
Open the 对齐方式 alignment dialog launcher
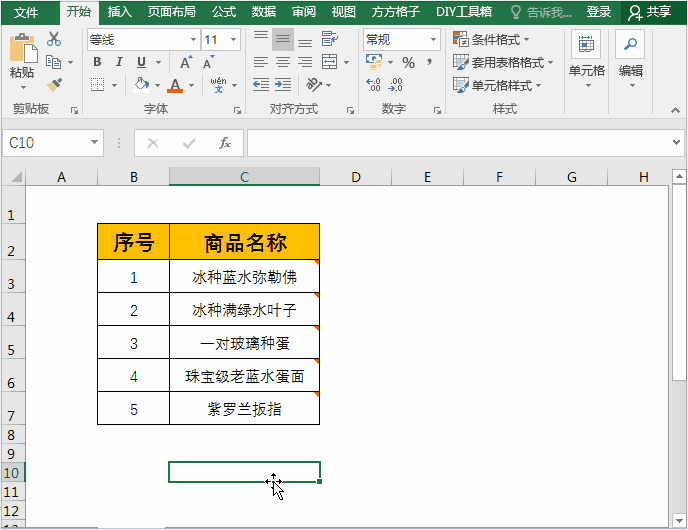[x=350, y=111]
